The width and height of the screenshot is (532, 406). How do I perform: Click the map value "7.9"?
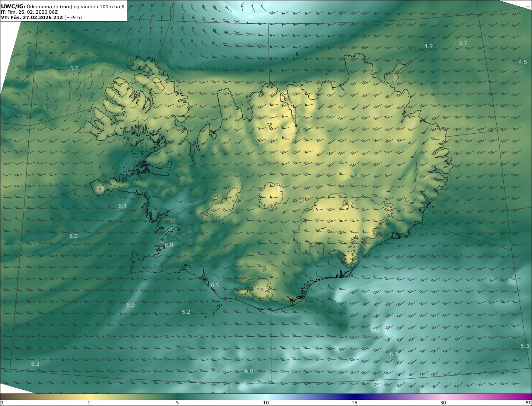click(512, 281)
